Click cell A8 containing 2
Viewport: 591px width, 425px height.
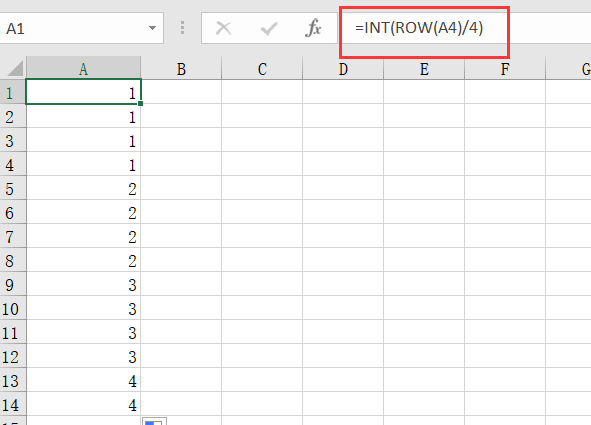coord(83,260)
